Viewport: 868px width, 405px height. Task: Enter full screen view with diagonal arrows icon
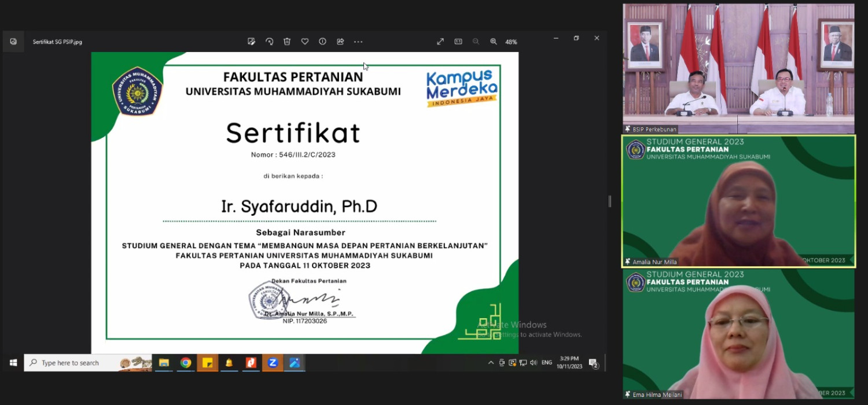coord(440,42)
